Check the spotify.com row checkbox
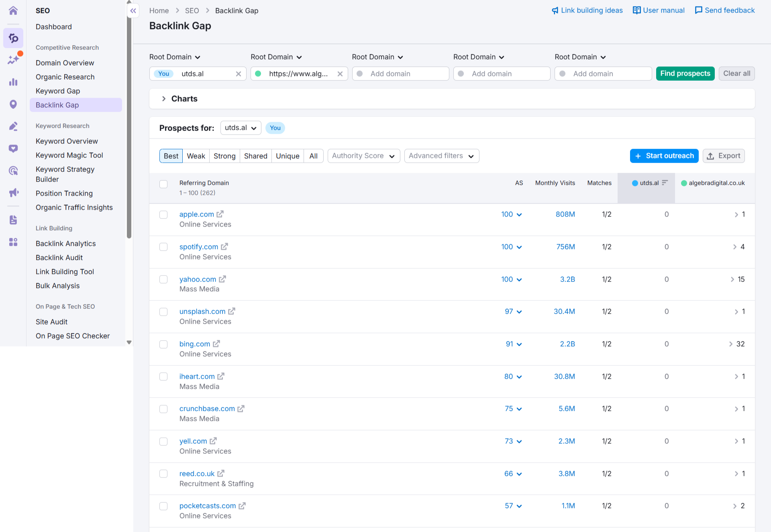This screenshot has height=532, width=771. [x=163, y=247]
